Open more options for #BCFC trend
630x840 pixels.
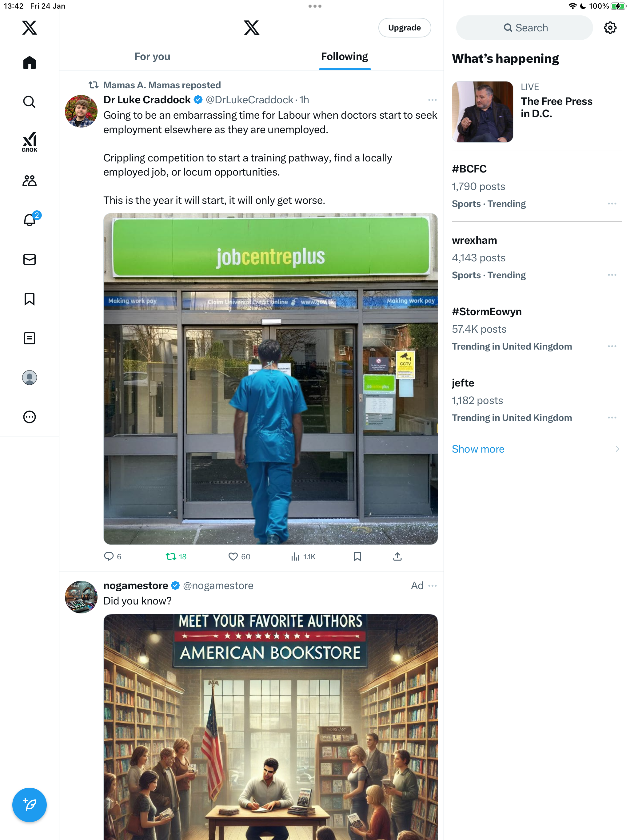612,204
